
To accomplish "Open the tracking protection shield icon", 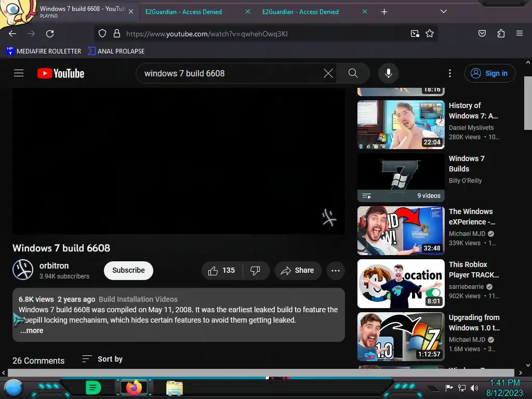I will (x=102, y=34).
